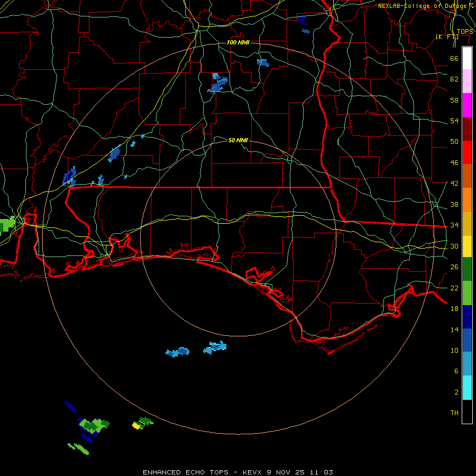Click the dark green legend swatch

(x=467, y=269)
